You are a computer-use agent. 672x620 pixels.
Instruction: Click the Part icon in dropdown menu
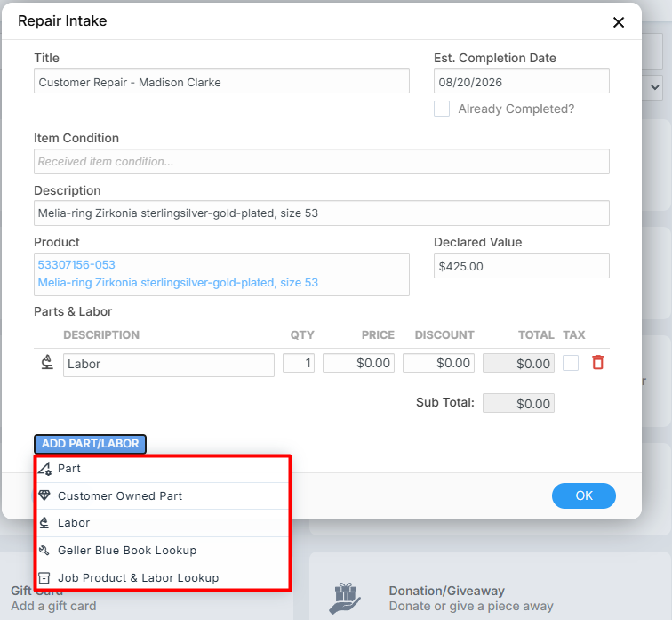pos(44,468)
